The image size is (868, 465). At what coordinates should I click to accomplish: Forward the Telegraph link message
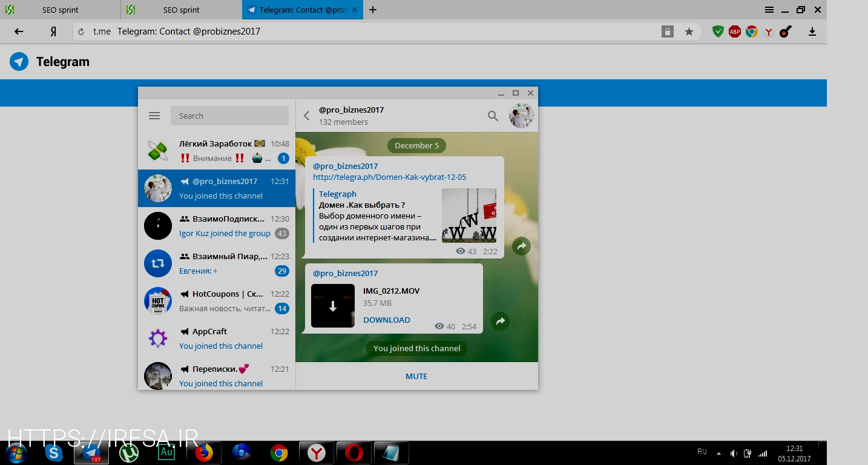pos(521,246)
